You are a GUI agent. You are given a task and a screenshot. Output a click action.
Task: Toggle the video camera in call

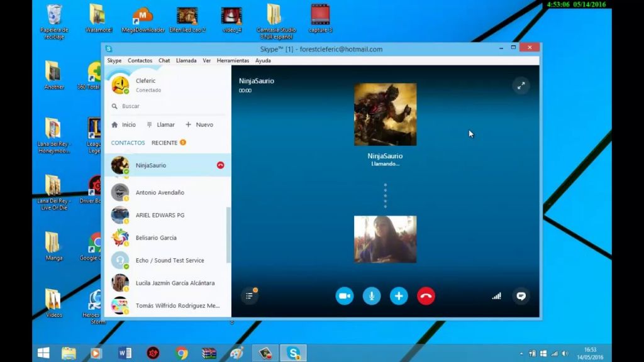(x=344, y=296)
